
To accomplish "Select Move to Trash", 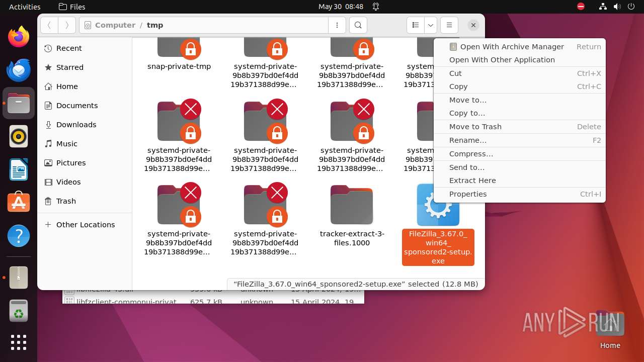I will [520, 127].
